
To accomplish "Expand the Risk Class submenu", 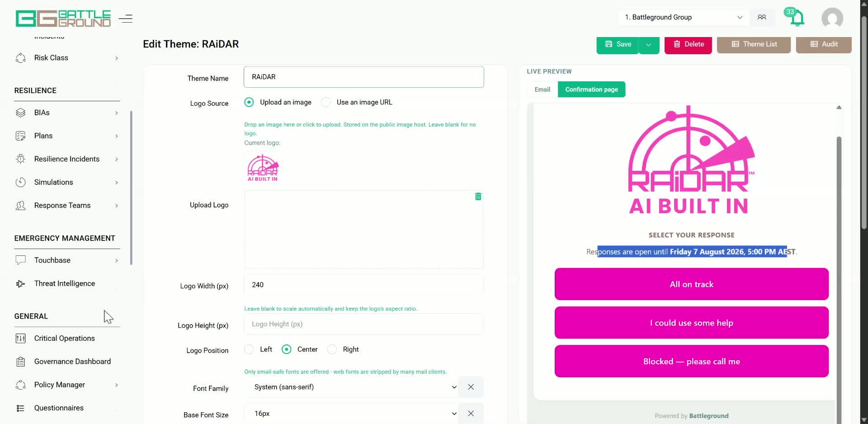I will coord(117,58).
